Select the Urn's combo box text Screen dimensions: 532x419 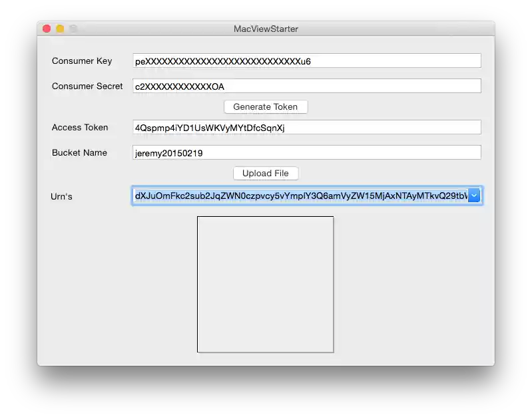click(300, 196)
